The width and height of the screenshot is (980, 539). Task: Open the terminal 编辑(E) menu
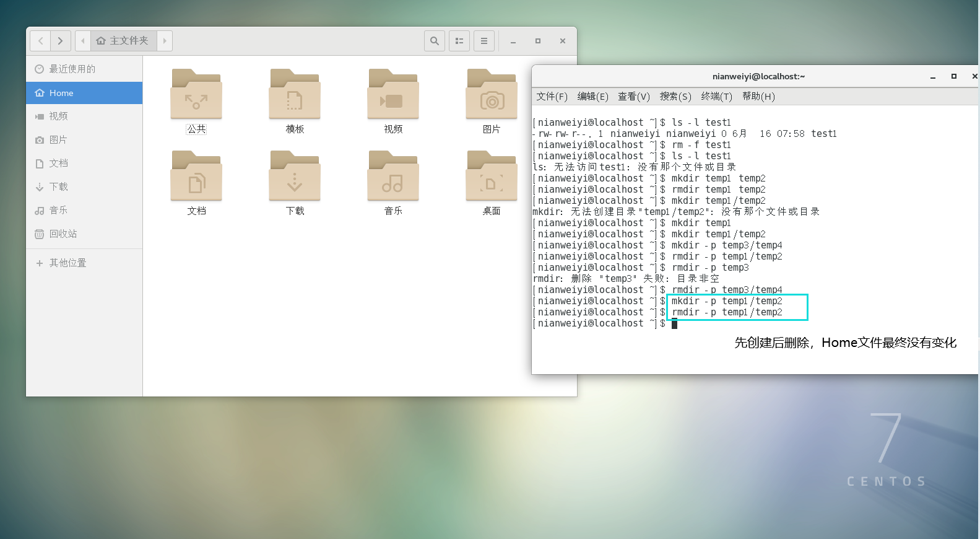point(592,96)
